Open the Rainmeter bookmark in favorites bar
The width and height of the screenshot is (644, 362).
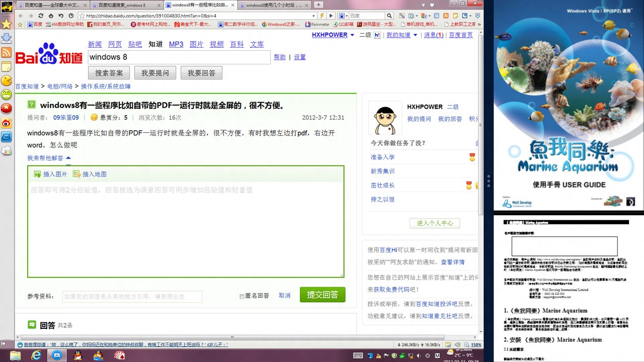coord(316,24)
